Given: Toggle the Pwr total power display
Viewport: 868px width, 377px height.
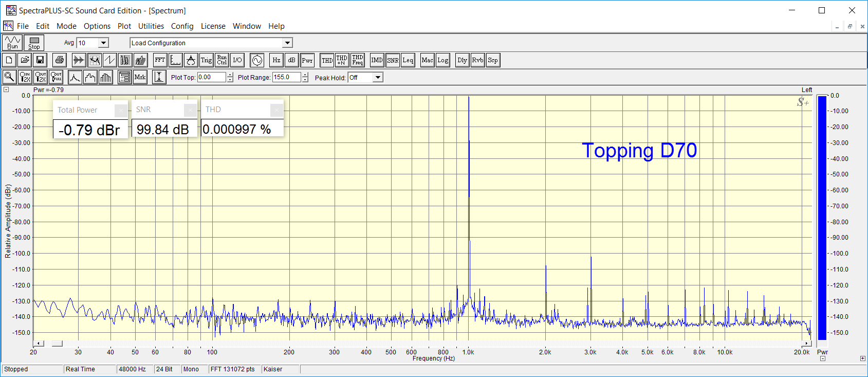Looking at the screenshot, I should click(x=307, y=60).
